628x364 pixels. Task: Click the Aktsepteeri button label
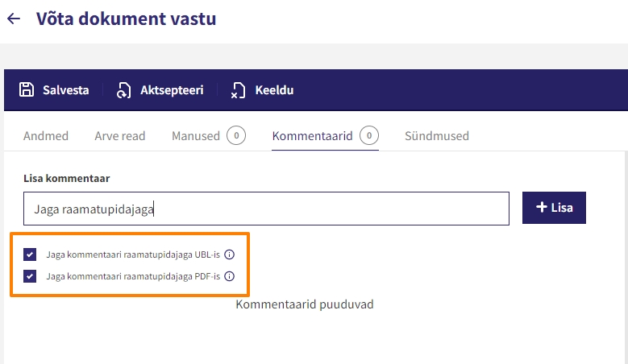click(172, 90)
